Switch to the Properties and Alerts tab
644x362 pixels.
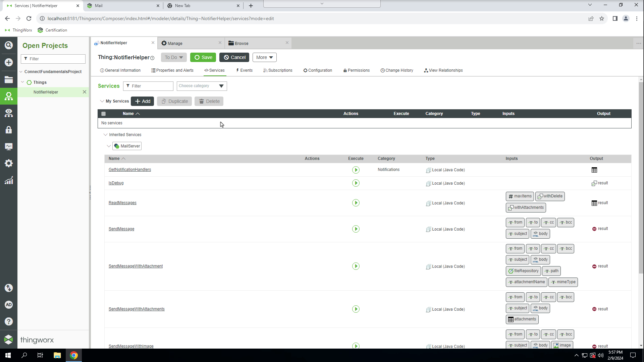172,70
